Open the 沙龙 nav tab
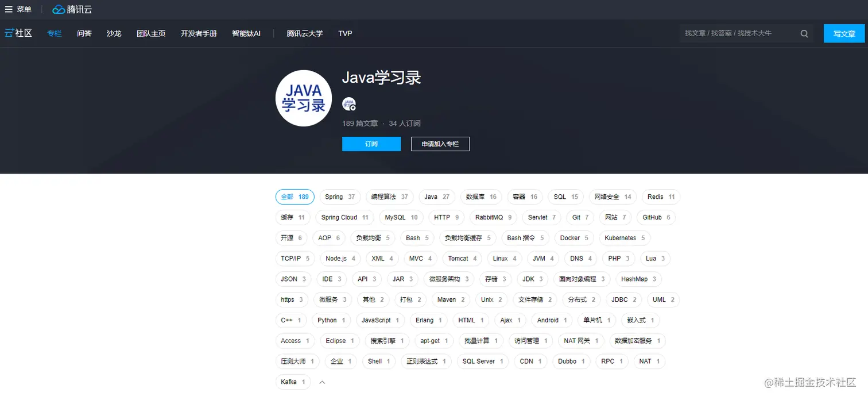The height and width of the screenshot is (400, 868). [x=114, y=33]
